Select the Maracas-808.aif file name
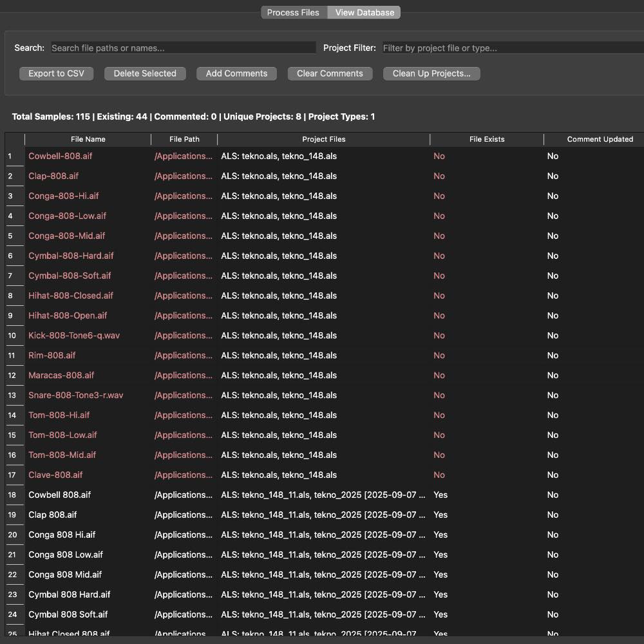The image size is (644, 644). coord(61,375)
